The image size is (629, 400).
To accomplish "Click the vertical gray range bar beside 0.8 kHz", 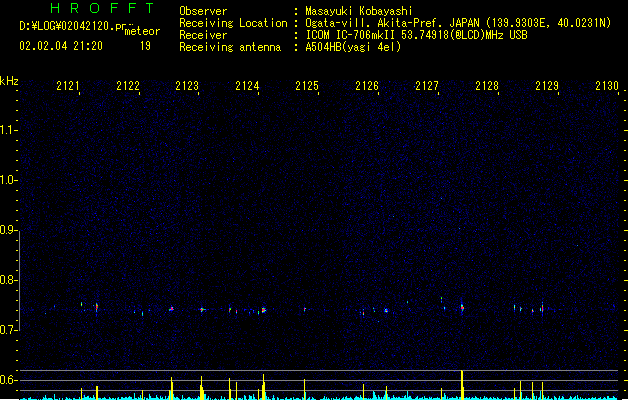I will 19,280.
